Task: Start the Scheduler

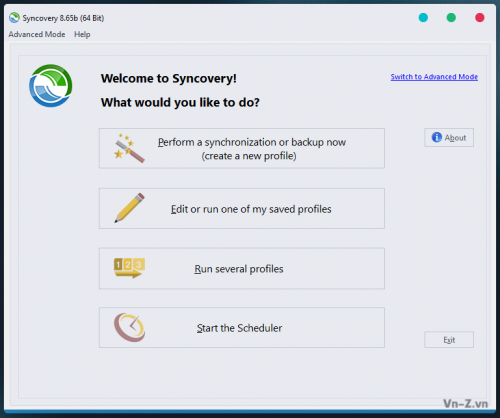Action: tap(242, 328)
